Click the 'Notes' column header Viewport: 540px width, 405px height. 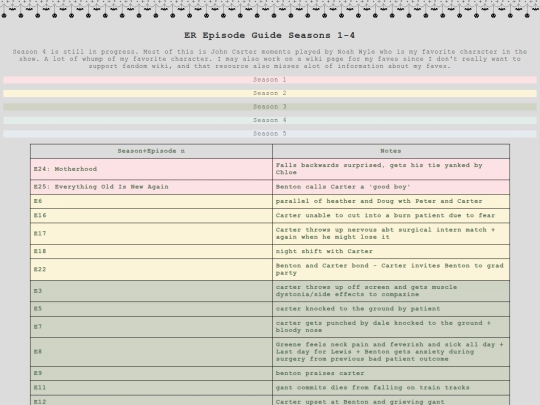(x=391, y=151)
